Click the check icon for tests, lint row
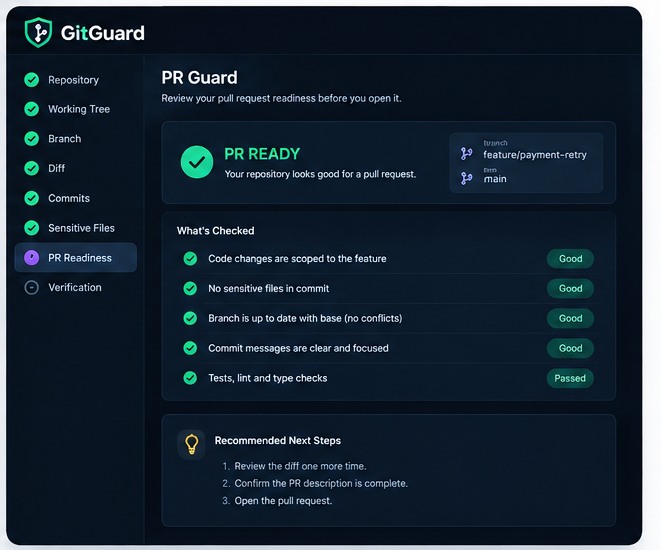 coord(190,378)
